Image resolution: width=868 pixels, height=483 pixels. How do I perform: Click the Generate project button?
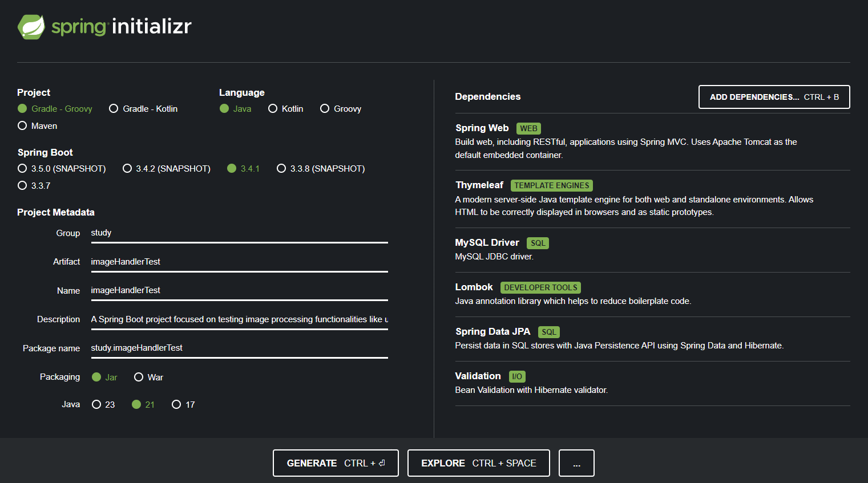(x=336, y=463)
